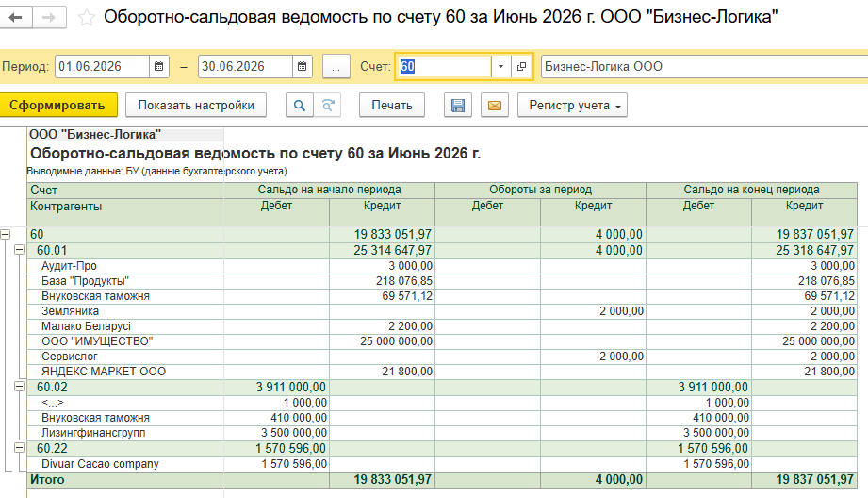
Task: Open calendar for start date 01.06.2026
Action: point(159,66)
